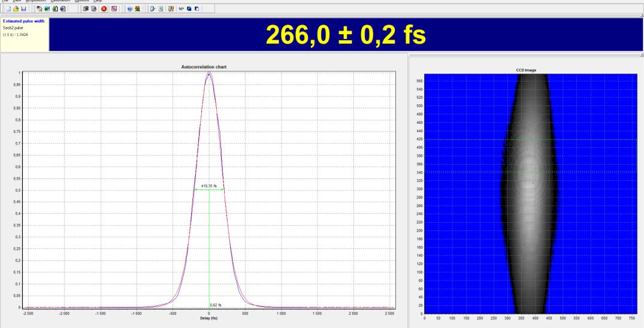Click the green tree-shaped toolbar icon

point(138,10)
